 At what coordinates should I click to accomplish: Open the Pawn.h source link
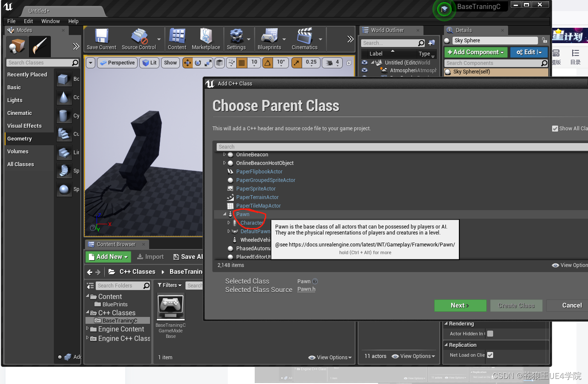click(306, 289)
